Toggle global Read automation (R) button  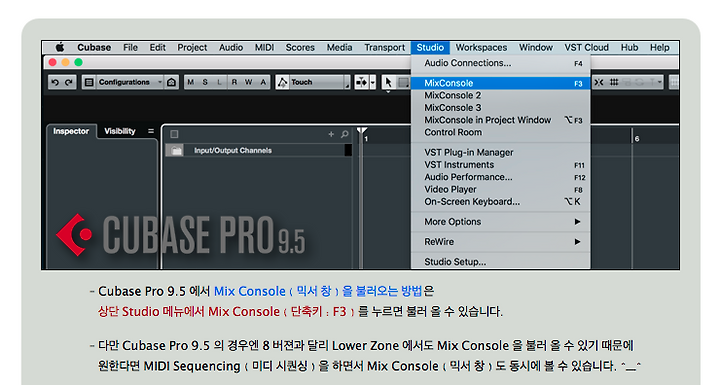pos(234,82)
